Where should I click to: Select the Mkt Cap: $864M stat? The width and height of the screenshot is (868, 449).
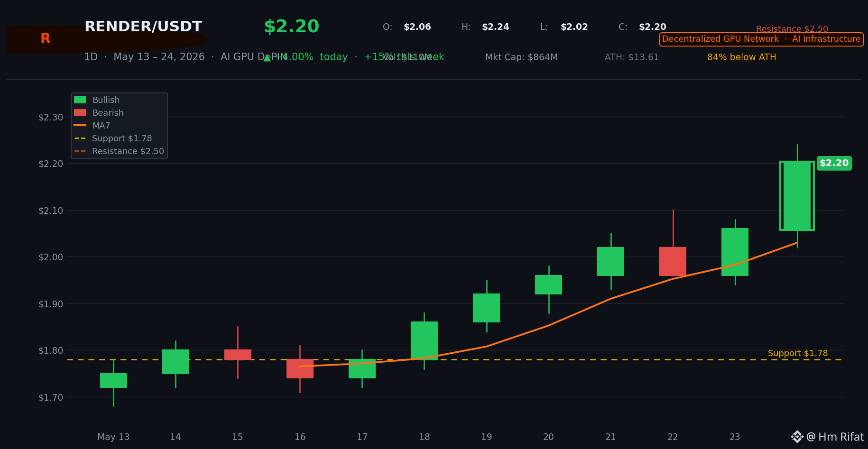click(521, 57)
